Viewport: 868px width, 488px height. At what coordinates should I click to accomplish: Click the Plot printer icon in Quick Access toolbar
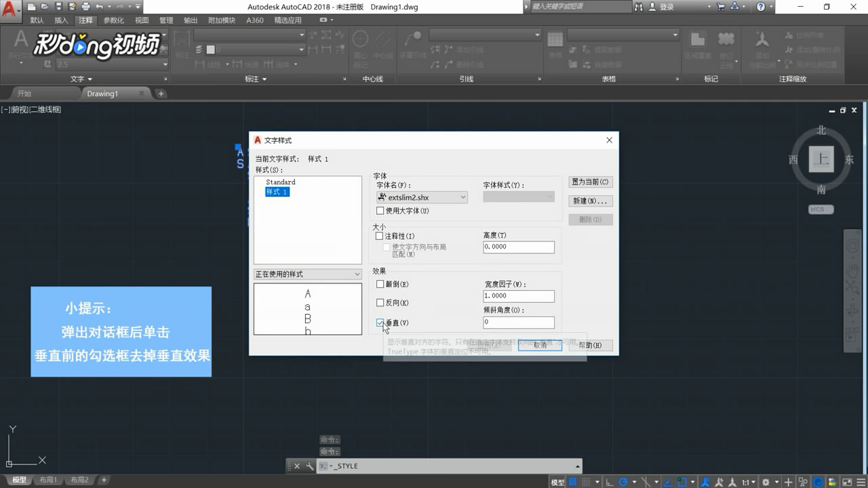pos(86,7)
